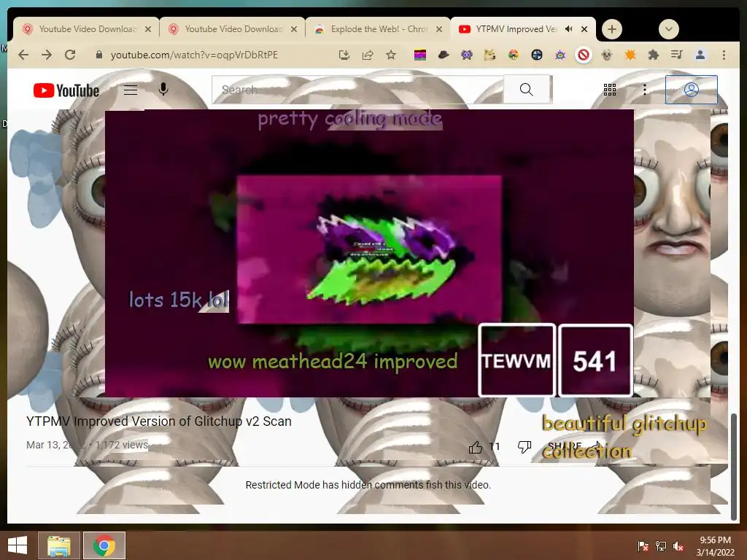Open the Action Center flag tray icon

pyautogui.click(x=643, y=545)
